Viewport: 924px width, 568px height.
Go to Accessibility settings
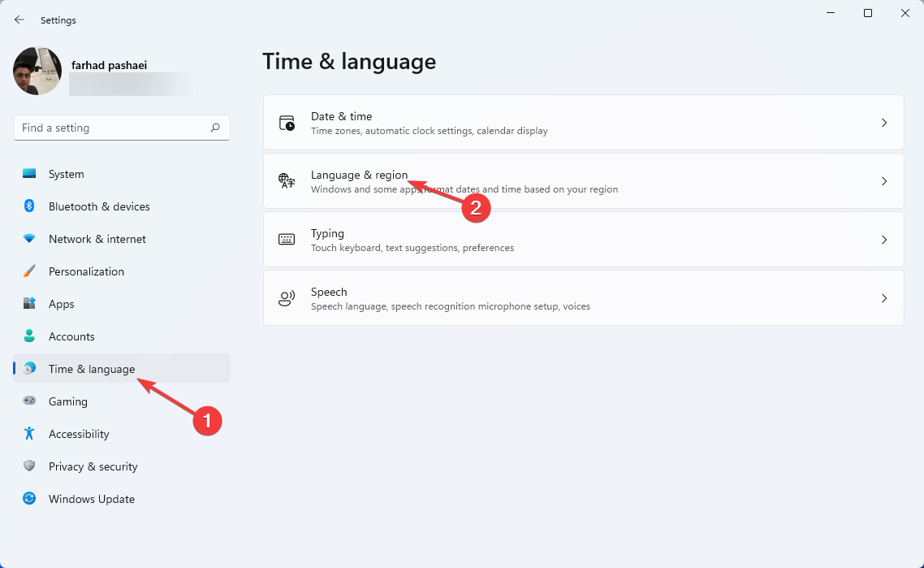click(x=122, y=434)
